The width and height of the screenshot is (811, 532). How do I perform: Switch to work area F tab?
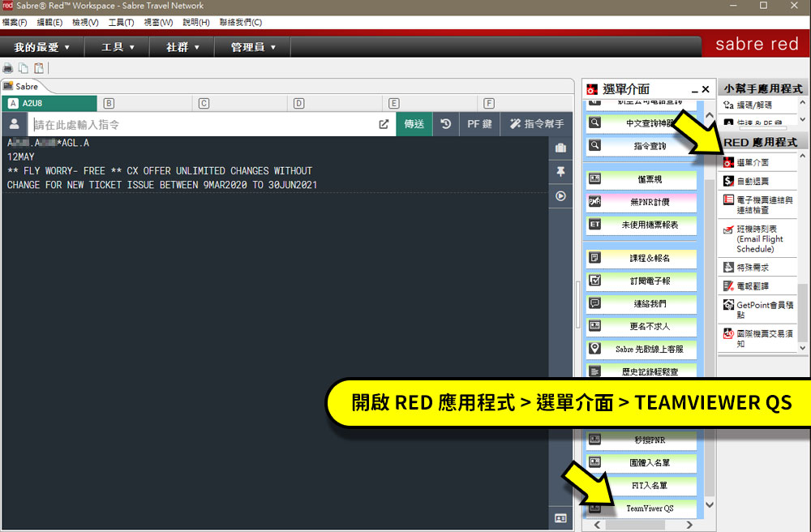526,104
